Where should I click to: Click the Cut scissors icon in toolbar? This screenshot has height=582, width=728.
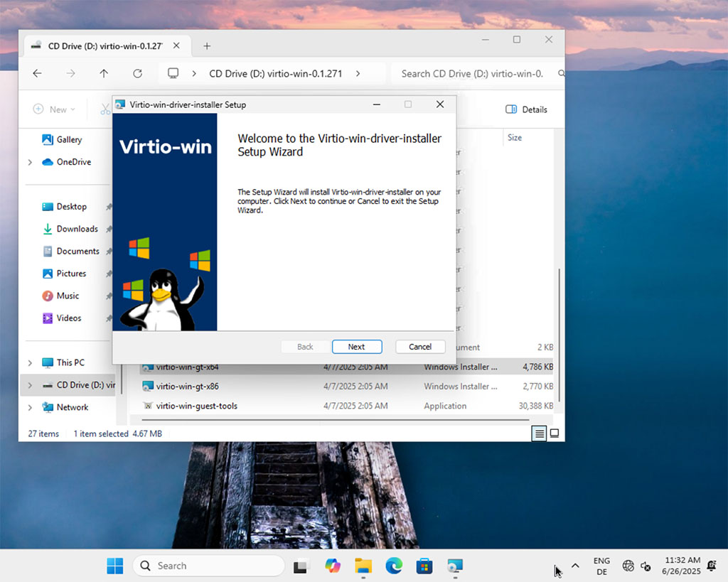[105, 109]
